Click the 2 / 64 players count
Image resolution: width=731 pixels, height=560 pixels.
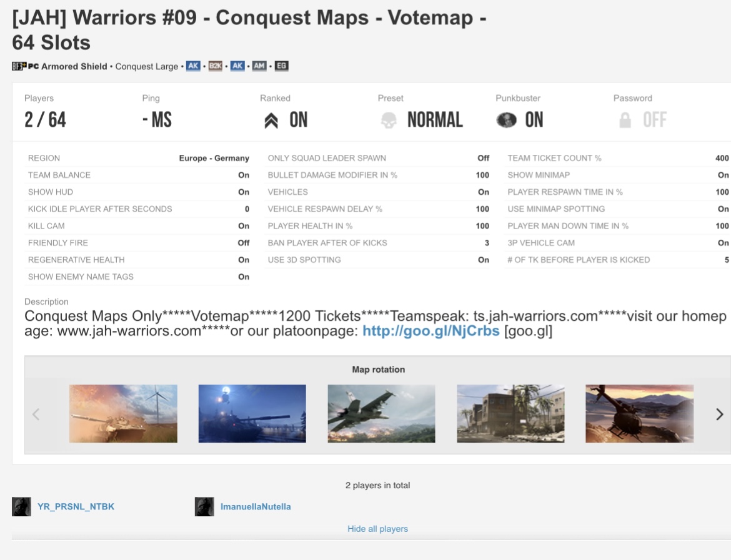click(45, 120)
